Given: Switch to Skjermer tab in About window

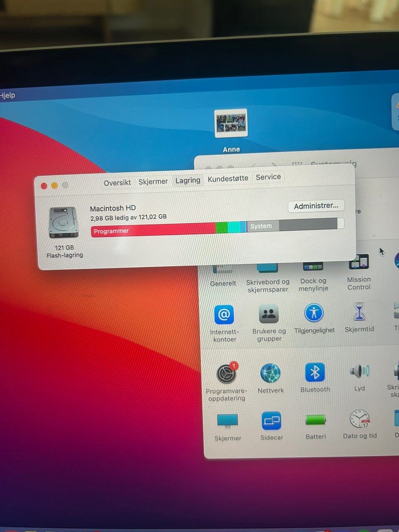Looking at the screenshot, I should click(x=153, y=182).
